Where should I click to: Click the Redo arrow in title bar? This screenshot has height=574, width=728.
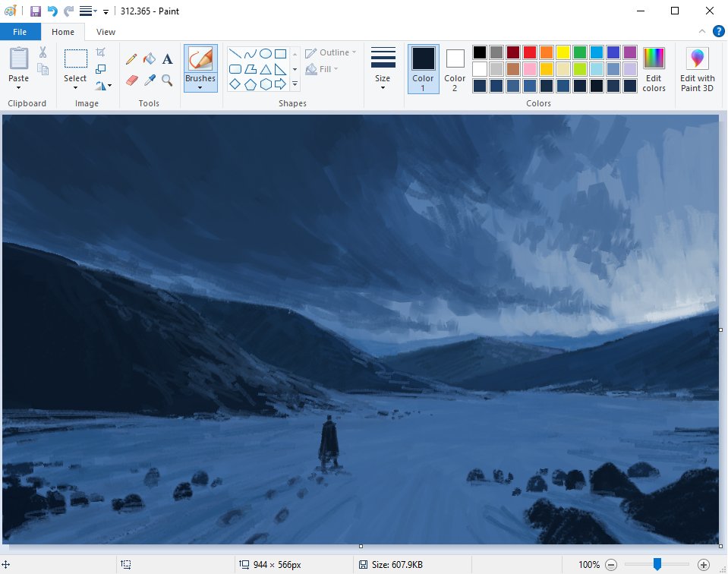(x=69, y=11)
